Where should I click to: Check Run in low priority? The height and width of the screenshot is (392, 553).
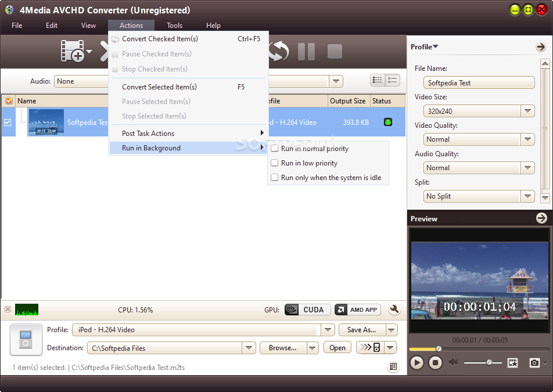coord(274,163)
